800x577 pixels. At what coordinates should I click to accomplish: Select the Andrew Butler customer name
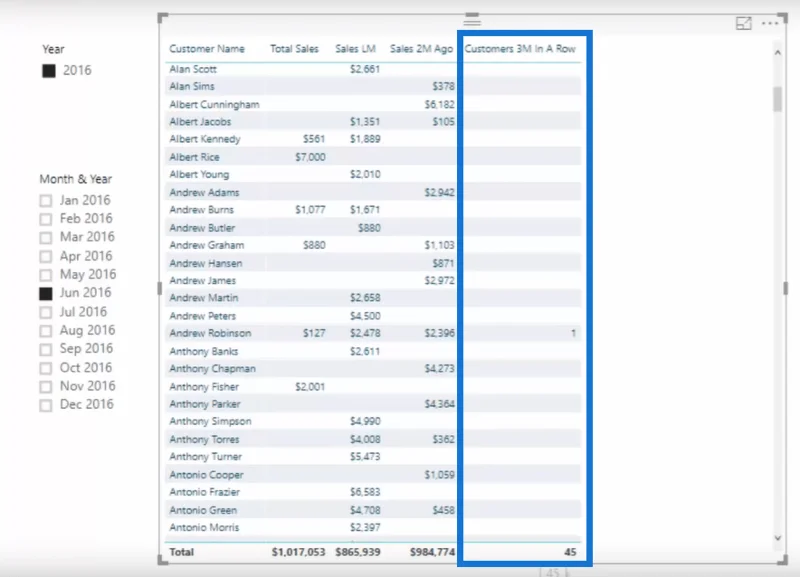pos(202,228)
